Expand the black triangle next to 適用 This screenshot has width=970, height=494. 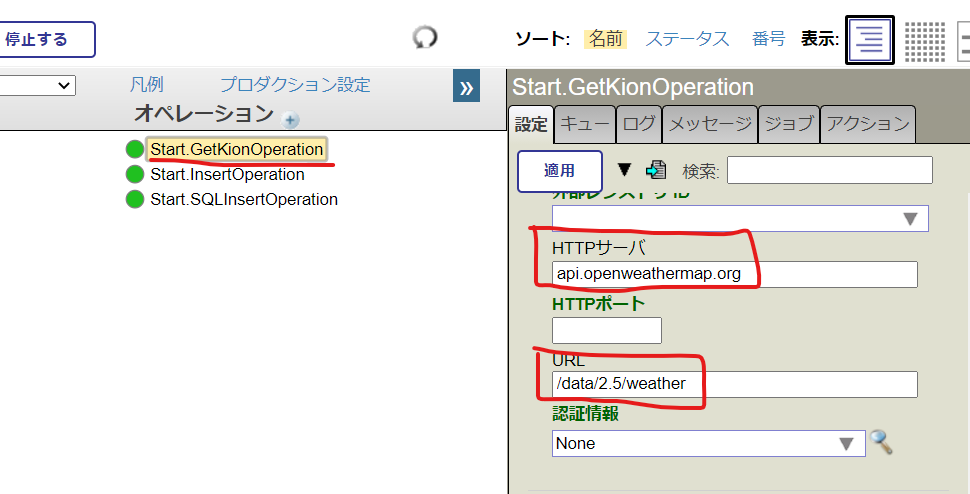625,169
